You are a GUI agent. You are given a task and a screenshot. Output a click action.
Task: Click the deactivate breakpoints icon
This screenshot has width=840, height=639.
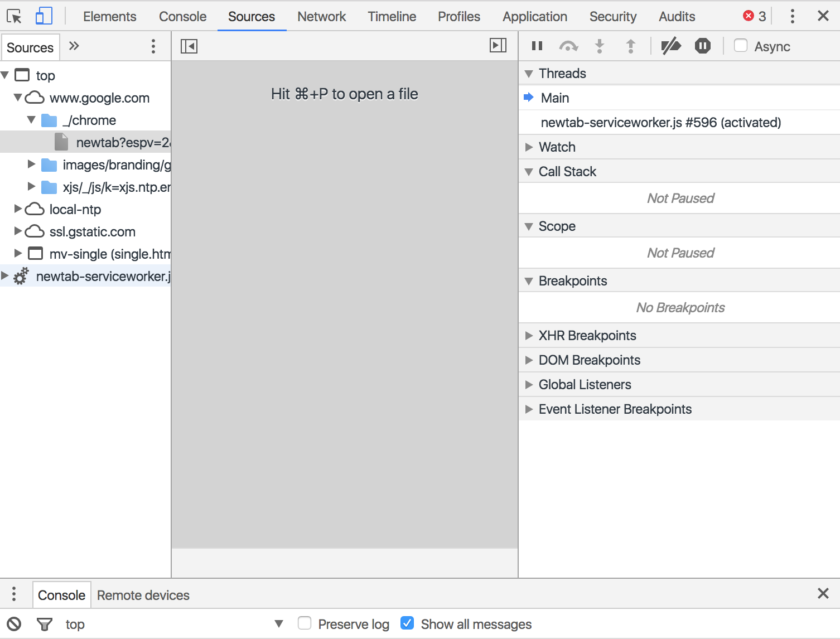pyautogui.click(x=671, y=46)
